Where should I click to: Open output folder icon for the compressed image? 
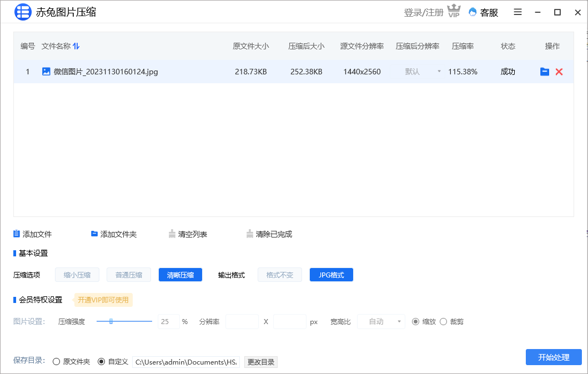544,72
